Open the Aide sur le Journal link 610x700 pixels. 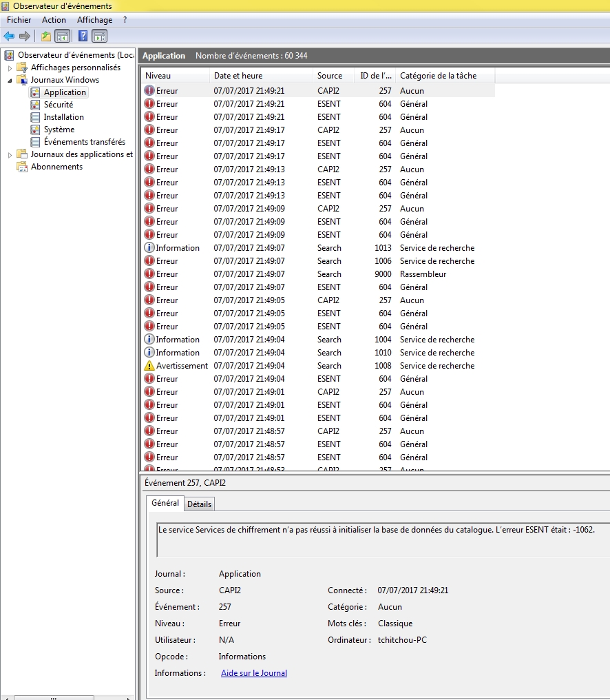(254, 673)
